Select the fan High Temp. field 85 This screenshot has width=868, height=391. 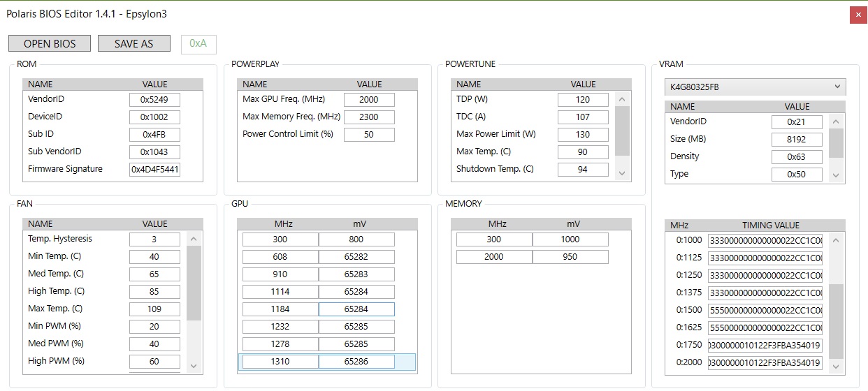pos(154,291)
